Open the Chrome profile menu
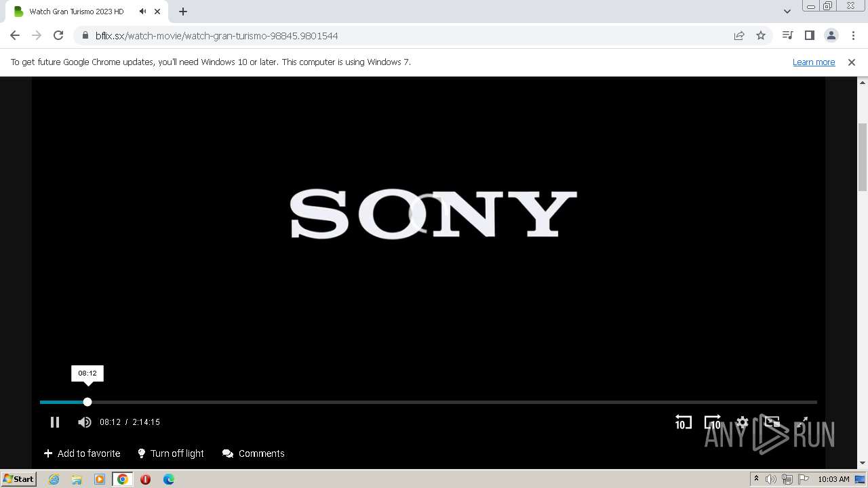Viewport: 868px width, 488px height. tap(831, 35)
